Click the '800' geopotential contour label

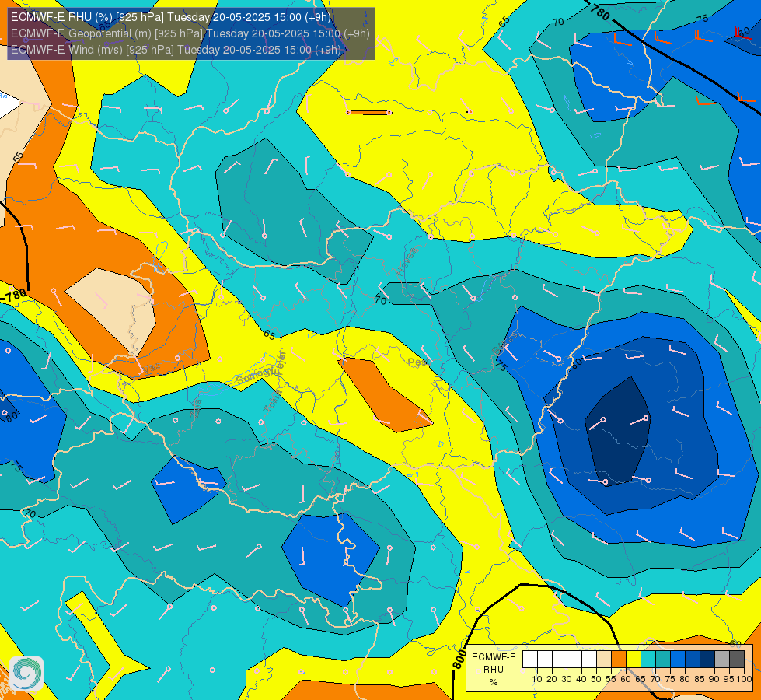click(x=458, y=660)
